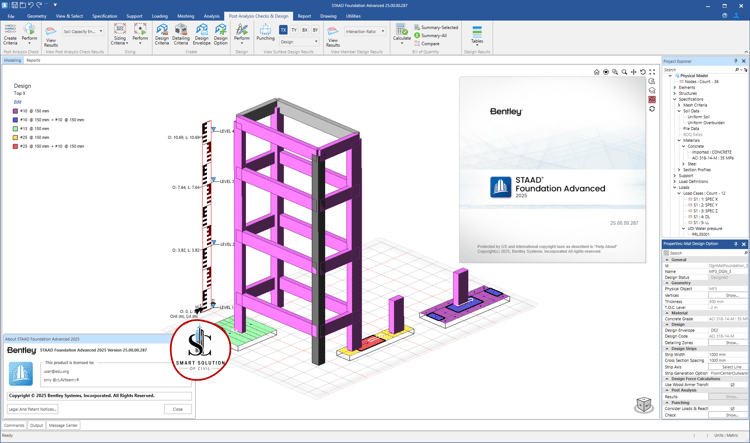Image resolution: width=750 pixels, height=443 pixels.
Task: Switch to the Reports tab
Action: [x=33, y=60]
